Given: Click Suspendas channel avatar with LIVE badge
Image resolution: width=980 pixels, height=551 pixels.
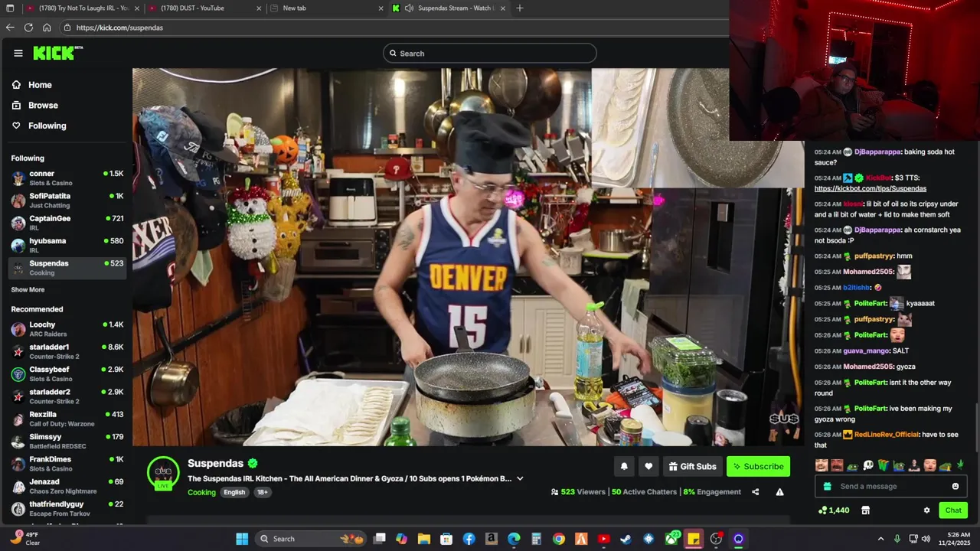Looking at the screenshot, I should click(x=163, y=472).
